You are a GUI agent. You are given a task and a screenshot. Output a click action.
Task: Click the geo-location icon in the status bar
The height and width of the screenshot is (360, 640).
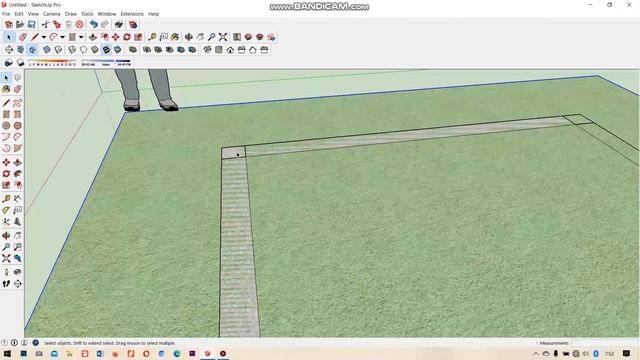click(4, 343)
